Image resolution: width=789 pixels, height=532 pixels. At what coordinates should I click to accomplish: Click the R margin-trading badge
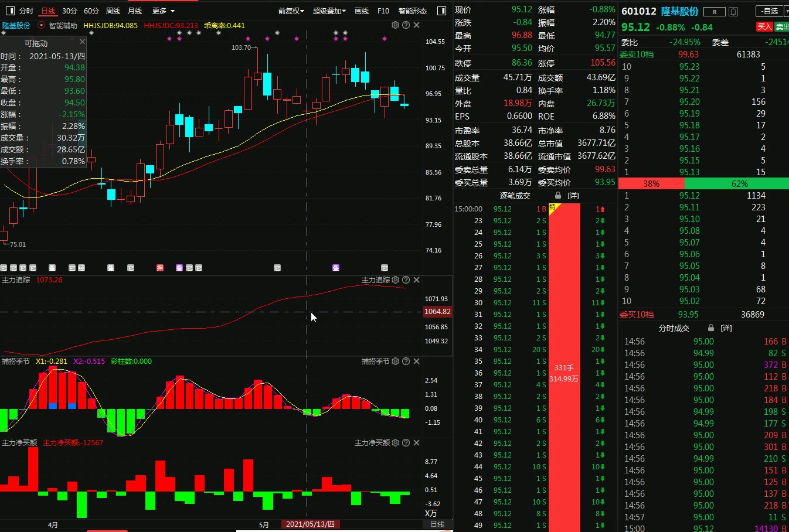tap(715, 11)
